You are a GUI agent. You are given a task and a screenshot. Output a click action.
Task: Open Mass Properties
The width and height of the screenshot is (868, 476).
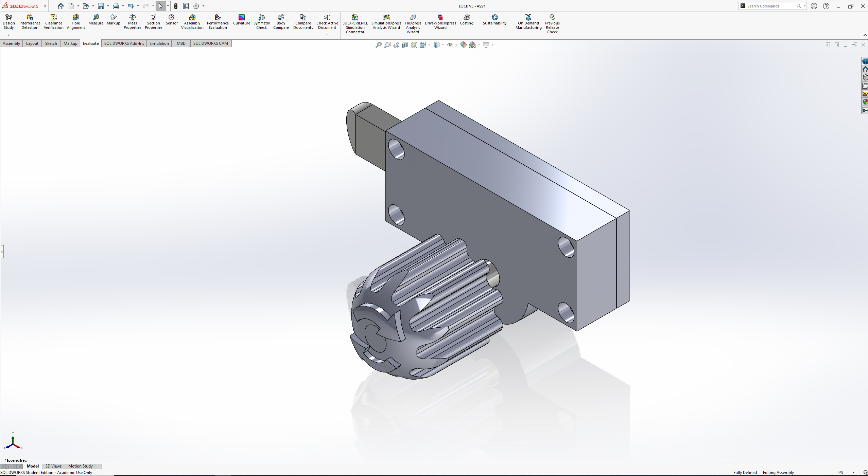(132, 22)
